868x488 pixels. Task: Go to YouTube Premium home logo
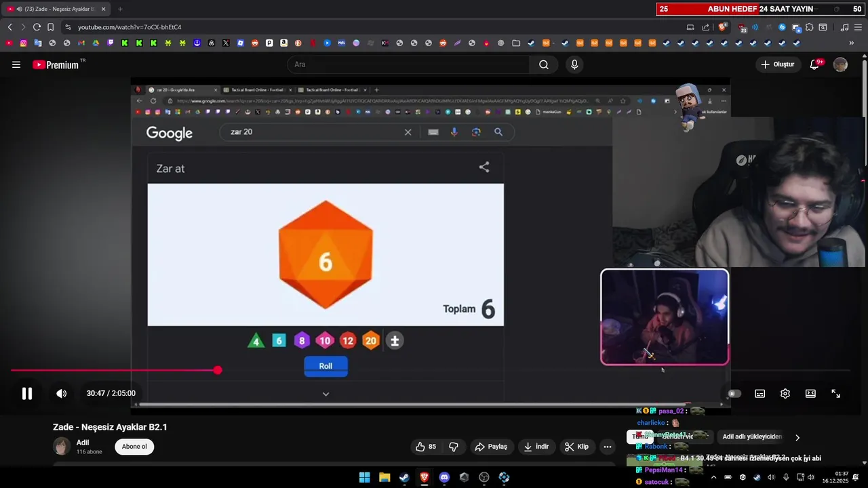point(56,65)
